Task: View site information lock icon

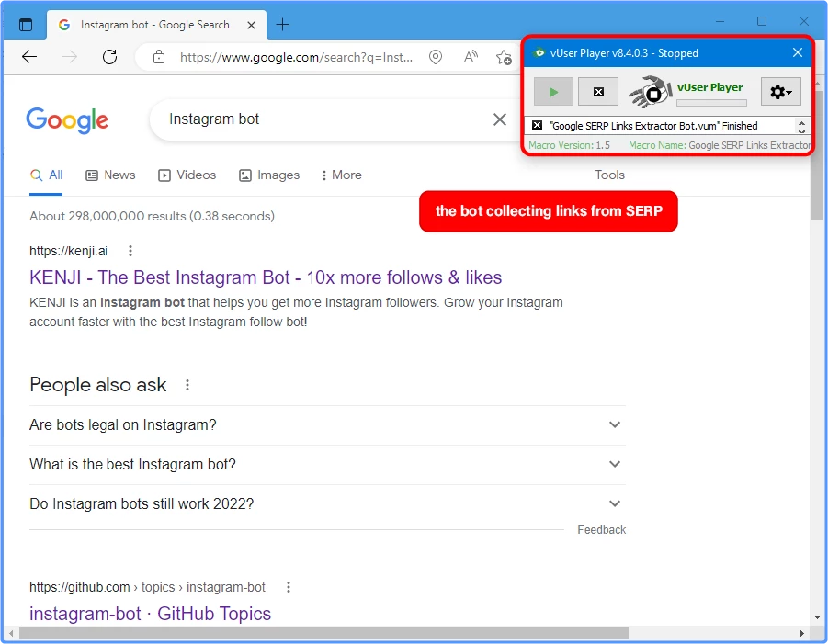Action: 159,57
